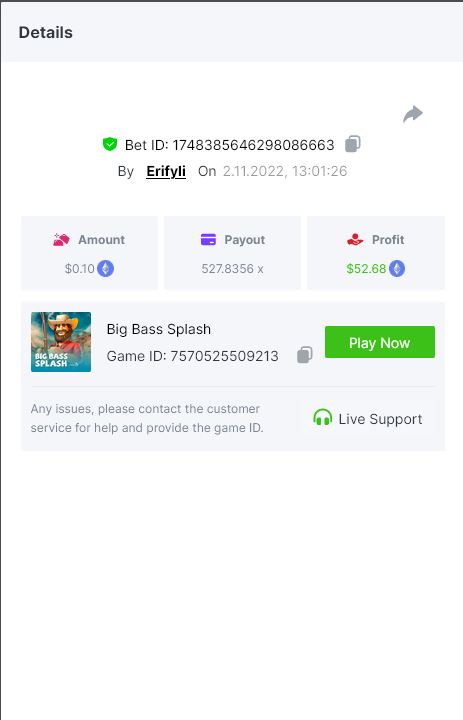Open Live Support chat
The width and height of the screenshot is (463, 720).
[x=368, y=419]
